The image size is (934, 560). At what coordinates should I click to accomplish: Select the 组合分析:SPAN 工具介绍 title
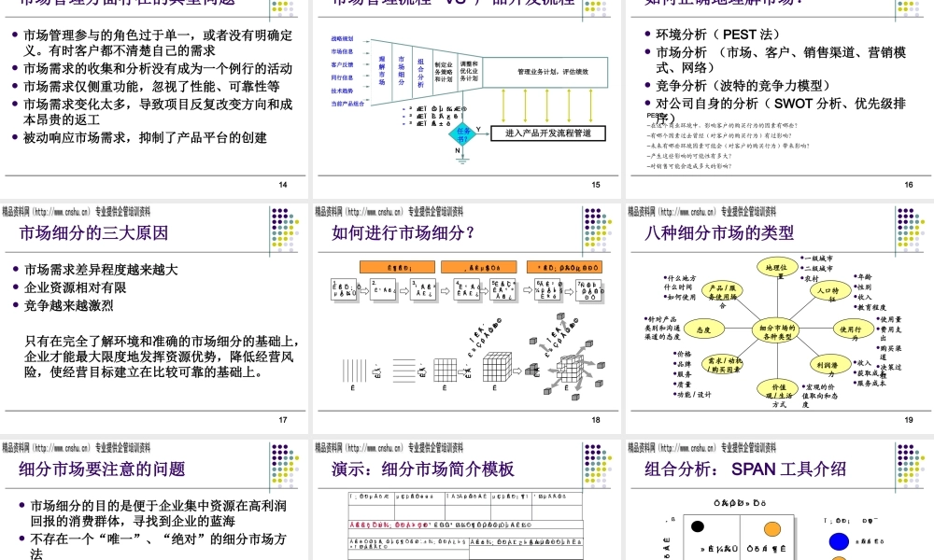(745, 469)
